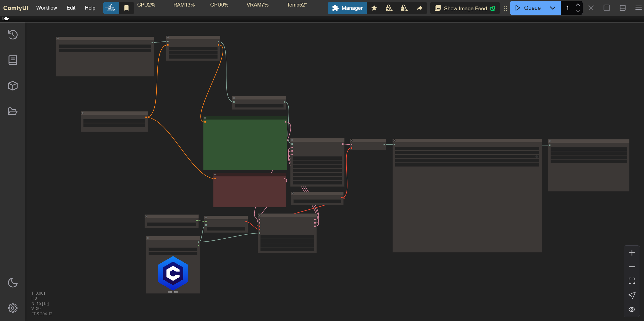Open the model library cube icon

tap(13, 86)
